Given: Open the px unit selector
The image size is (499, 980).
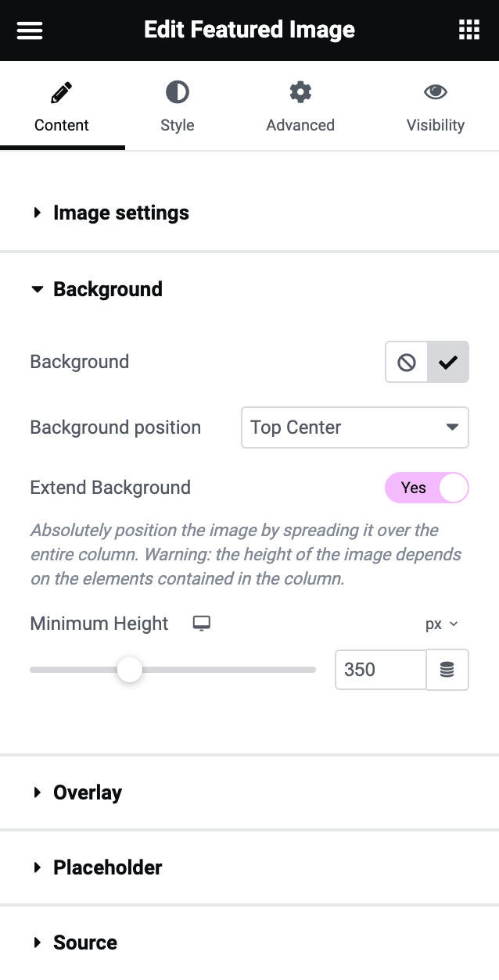Looking at the screenshot, I should tap(441, 624).
